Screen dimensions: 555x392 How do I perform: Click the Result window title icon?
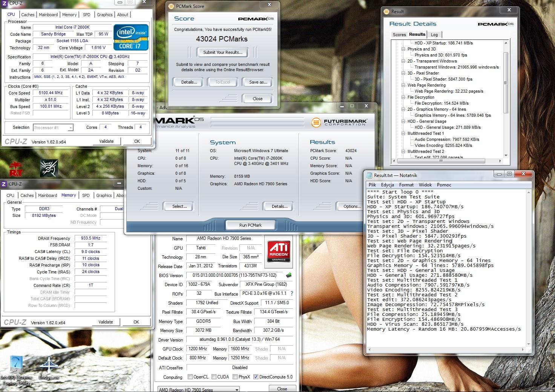coord(387,11)
